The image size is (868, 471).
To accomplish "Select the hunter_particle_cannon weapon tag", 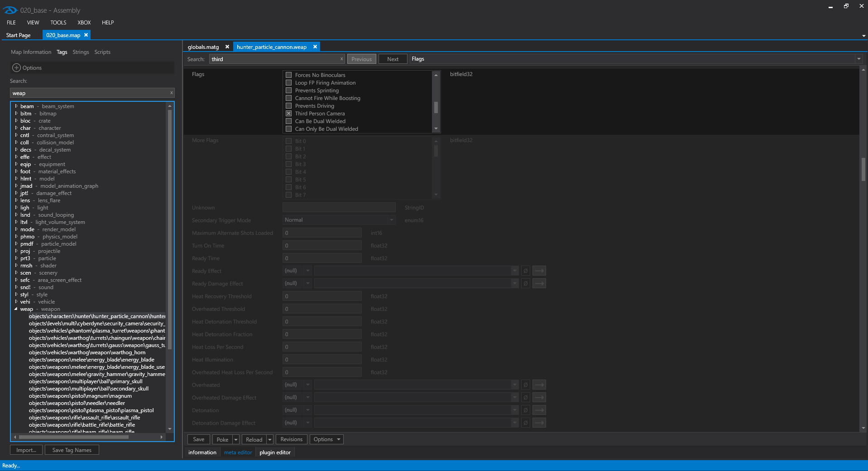I will 97,316.
